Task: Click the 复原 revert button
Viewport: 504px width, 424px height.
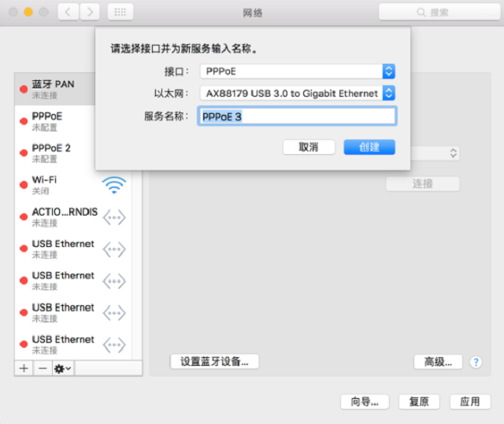Action: 419,401
